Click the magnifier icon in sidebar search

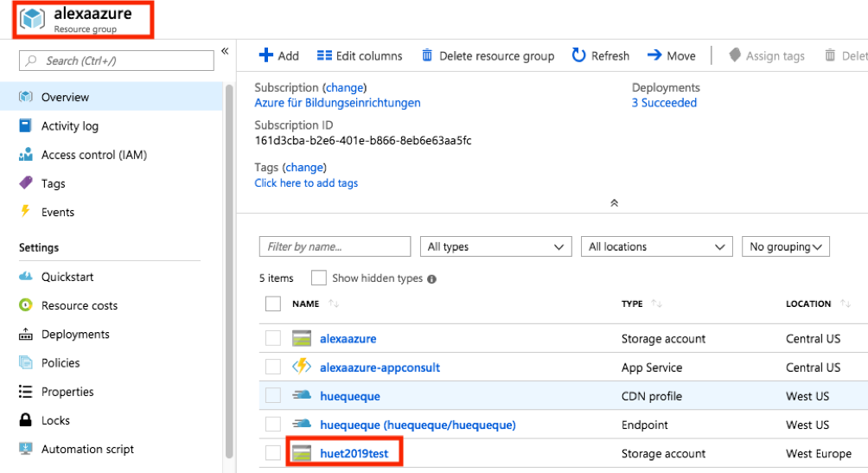point(31,61)
